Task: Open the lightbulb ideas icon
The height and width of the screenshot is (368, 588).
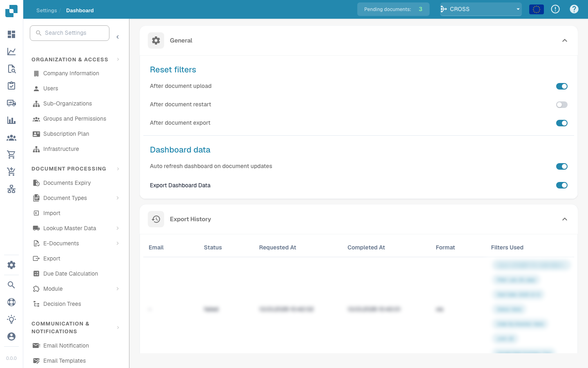Action: click(11, 319)
